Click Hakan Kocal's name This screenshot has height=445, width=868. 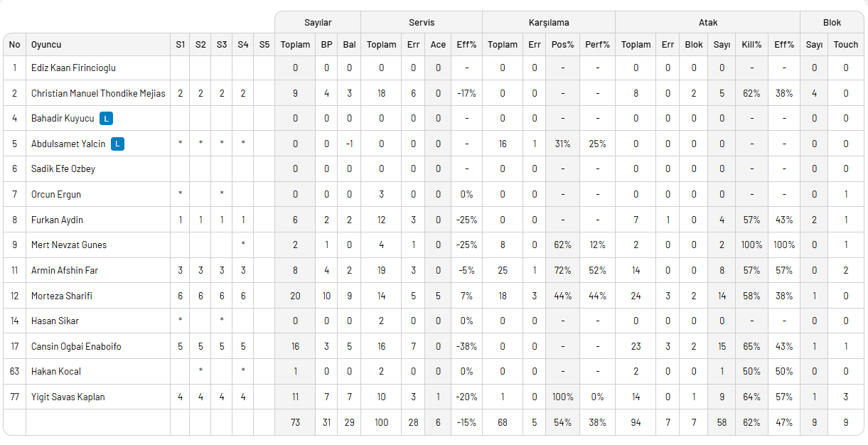point(56,371)
